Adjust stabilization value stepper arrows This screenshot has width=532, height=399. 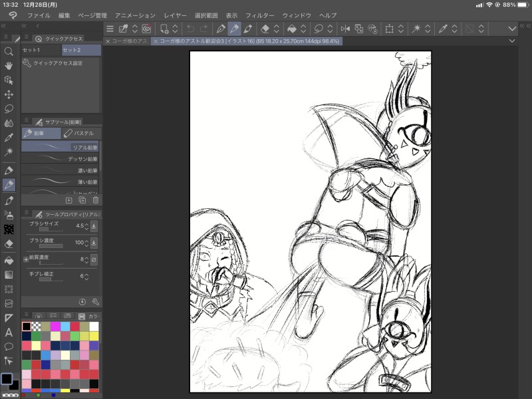pos(87,276)
